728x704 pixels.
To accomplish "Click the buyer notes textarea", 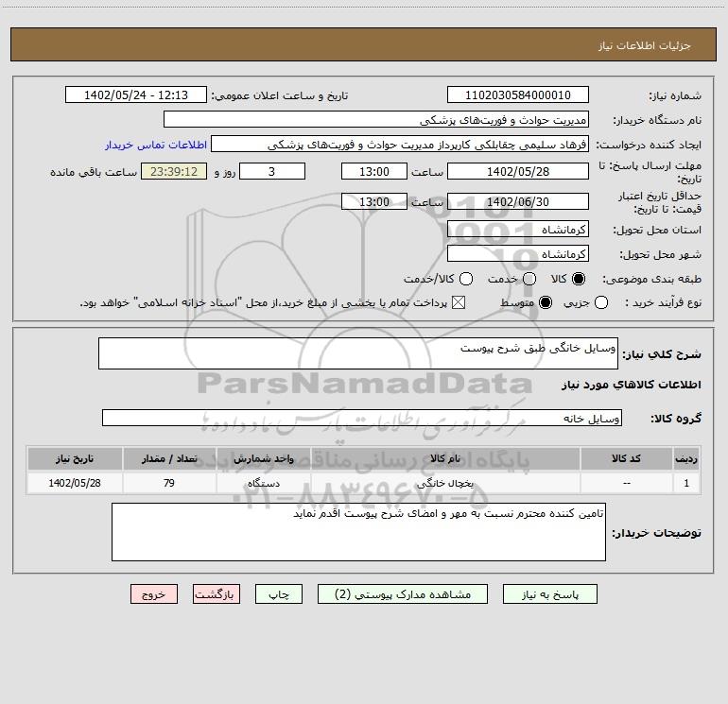I will pos(358,532).
